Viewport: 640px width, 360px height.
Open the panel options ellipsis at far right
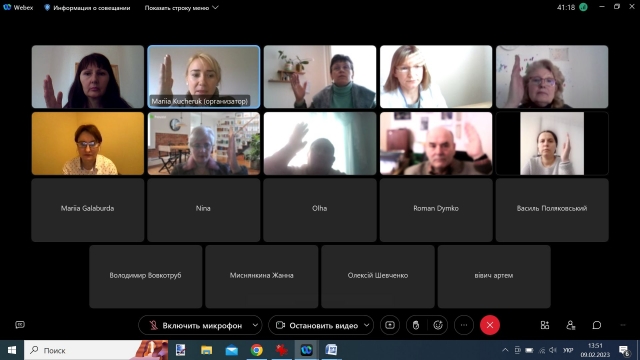coord(623,325)
